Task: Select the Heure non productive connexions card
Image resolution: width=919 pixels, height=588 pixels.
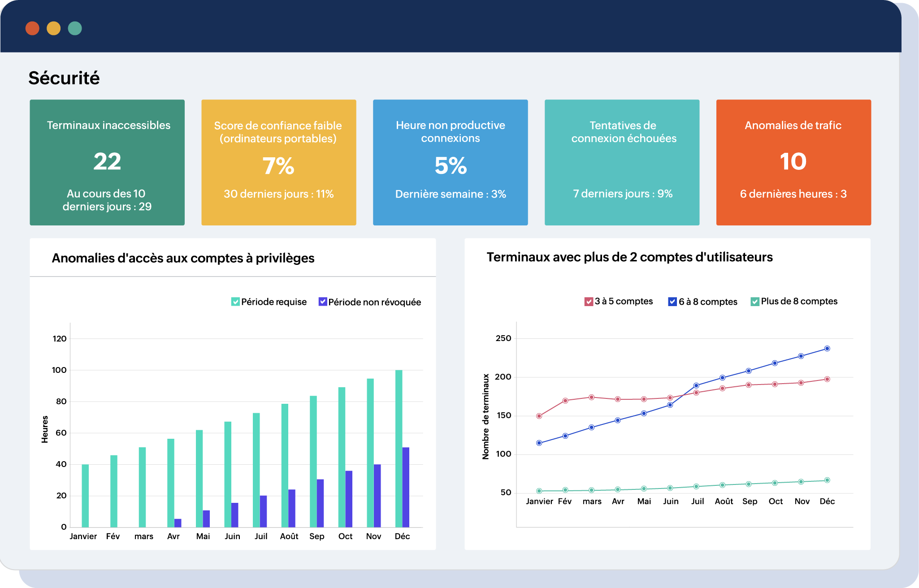Action: tap(450, 162)
